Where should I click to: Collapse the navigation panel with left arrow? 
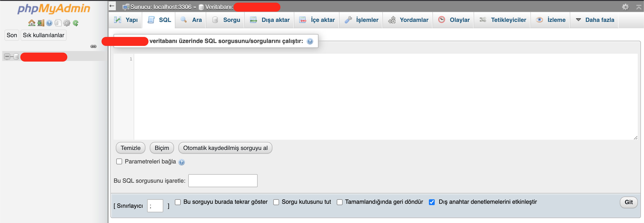(x=112, y=6)
